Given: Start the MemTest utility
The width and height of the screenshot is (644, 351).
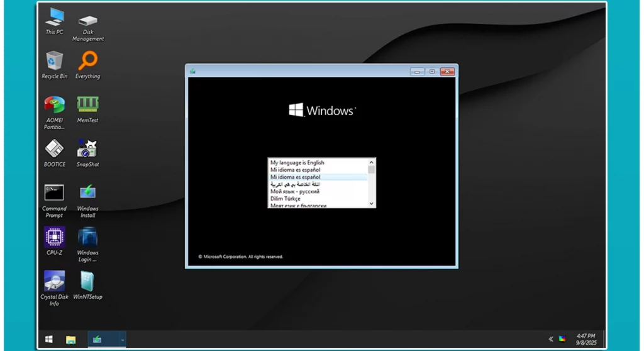Looking at the screenshot, I should 87,104.
